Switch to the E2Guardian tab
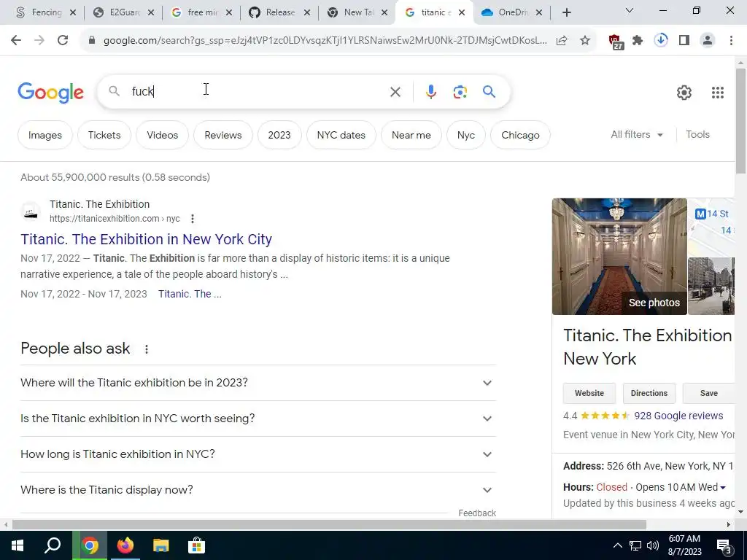747x560 pixels. [x=124, y=12]
